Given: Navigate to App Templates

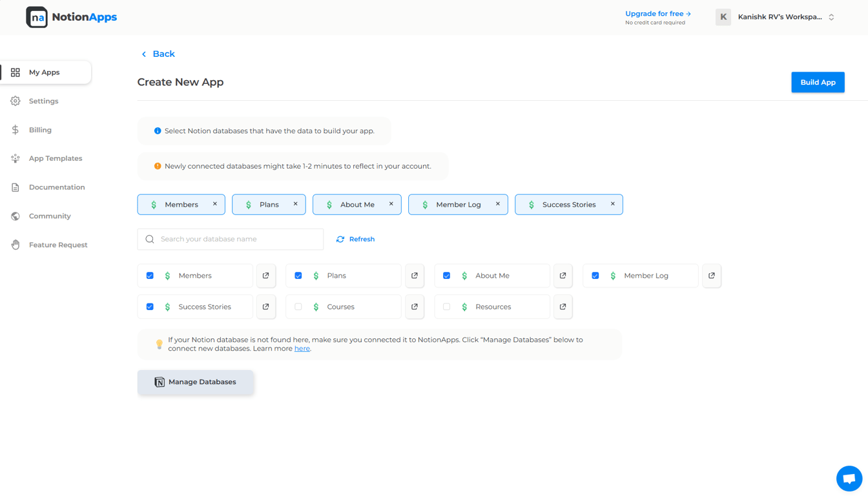Looking at the screenshot, I should [x=56, y=158].
